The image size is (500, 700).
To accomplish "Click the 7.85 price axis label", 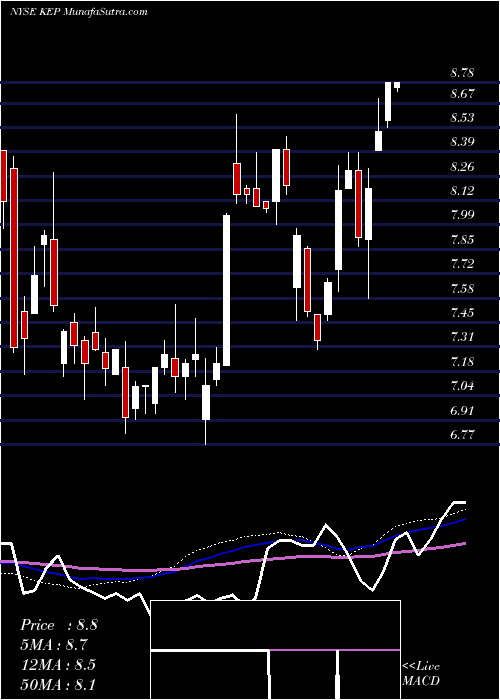I will coord(462,240).
